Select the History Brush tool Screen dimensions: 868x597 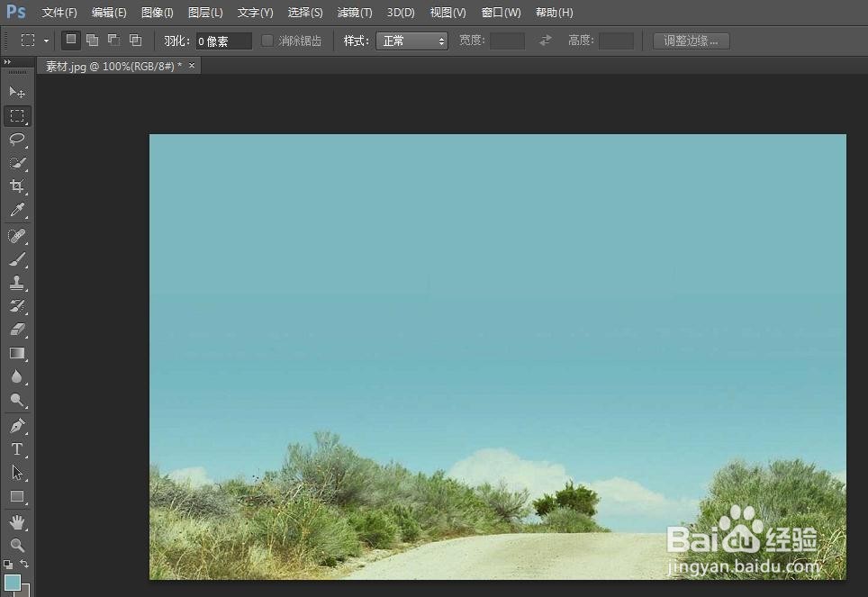coord(17,305)
